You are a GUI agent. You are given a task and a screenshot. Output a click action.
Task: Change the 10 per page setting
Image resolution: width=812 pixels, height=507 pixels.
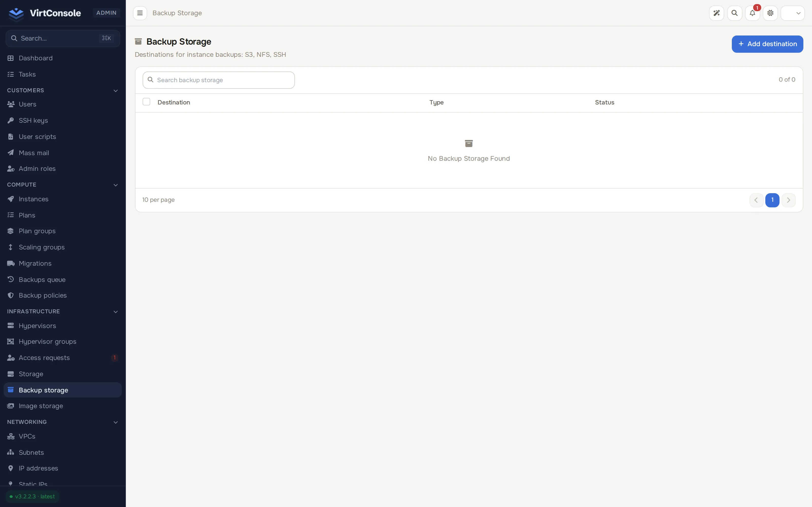pyautogui.click(x=158, y=200)
